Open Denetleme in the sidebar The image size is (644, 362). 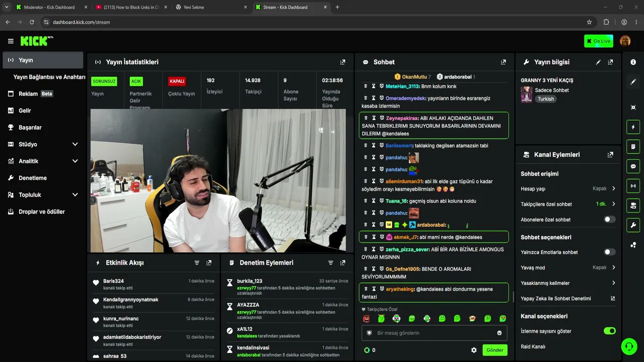(x=43, y=178)
